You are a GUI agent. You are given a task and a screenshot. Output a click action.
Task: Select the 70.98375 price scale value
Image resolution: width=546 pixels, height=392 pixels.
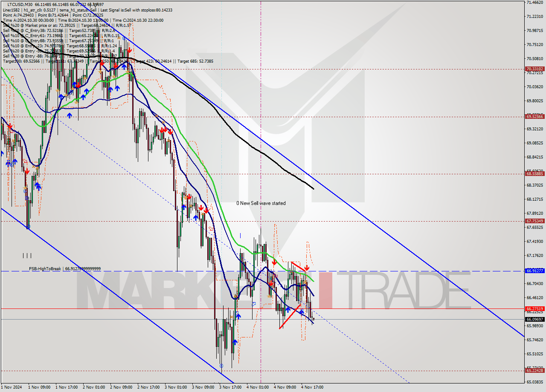click(x=534, y=31)
